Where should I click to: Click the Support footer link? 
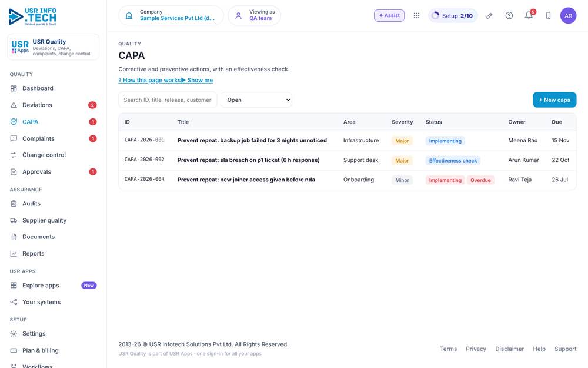(566, 349)
